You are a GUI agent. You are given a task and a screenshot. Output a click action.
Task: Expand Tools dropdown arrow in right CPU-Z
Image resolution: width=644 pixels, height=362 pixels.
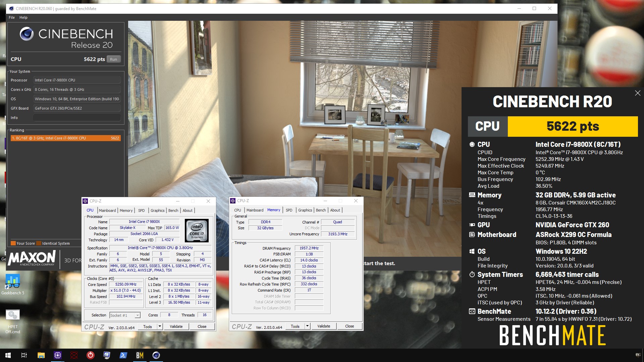[x=307, y=326]
